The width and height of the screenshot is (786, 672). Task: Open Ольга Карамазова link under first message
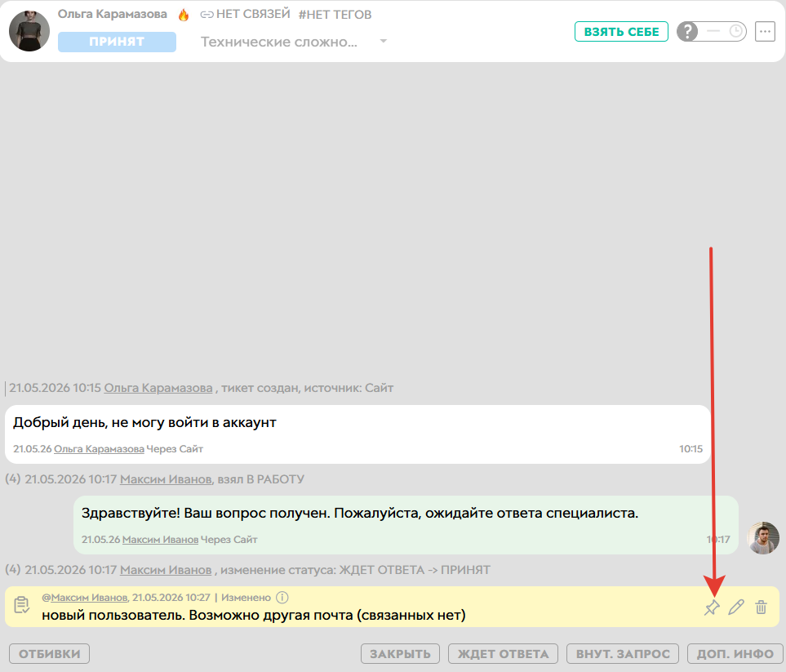(100, 449)
